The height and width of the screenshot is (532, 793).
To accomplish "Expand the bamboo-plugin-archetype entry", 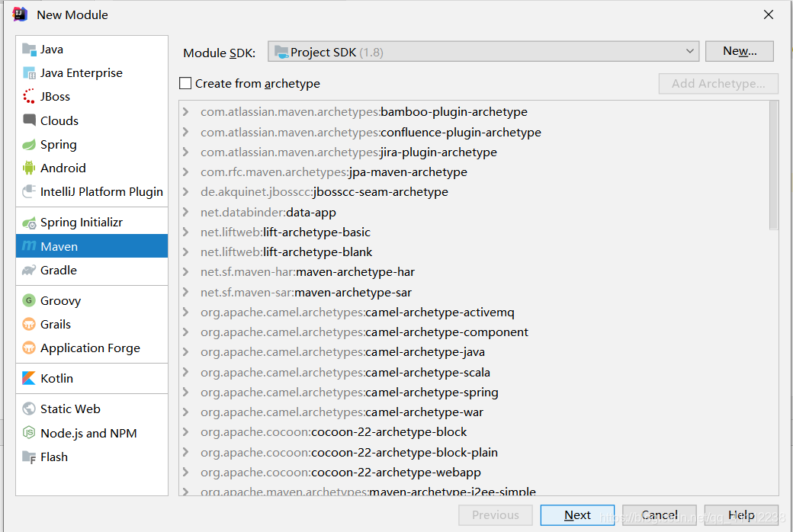I will click(x=185, y=112).
